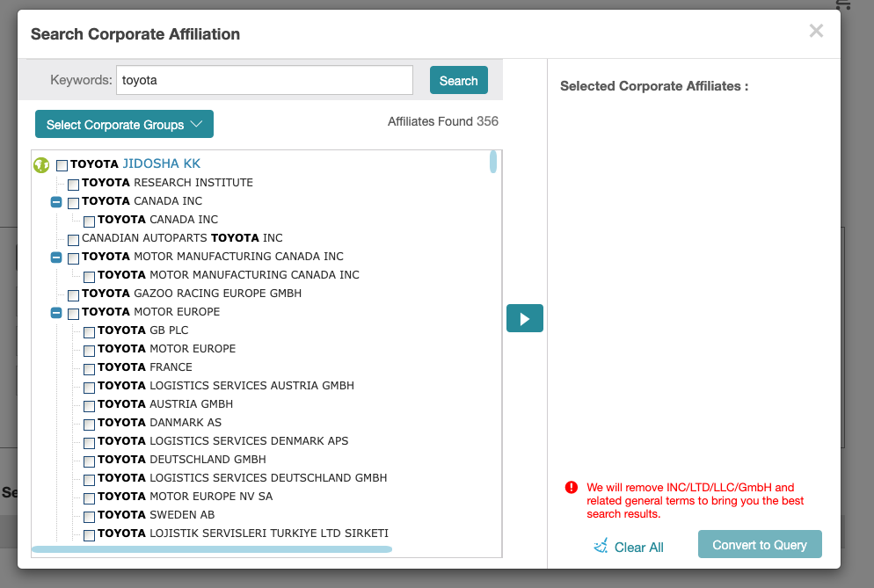This screenshot has width=874, height=588.
Task: Tick the CANADIAN AUTOPARTS TOYOTA INC checkbox
Action: tap(73, 240)
